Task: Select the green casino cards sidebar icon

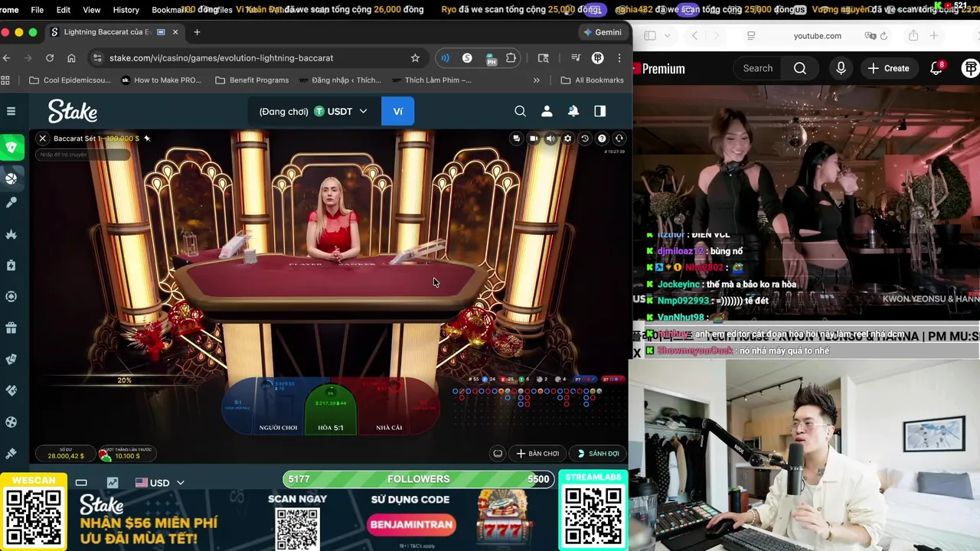Action: [11, 148]
